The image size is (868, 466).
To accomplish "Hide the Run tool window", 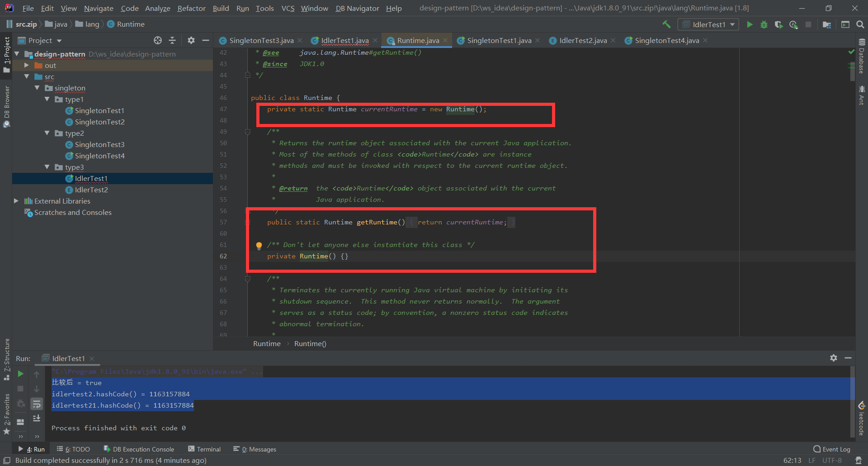I will click(x=848, y=358).
